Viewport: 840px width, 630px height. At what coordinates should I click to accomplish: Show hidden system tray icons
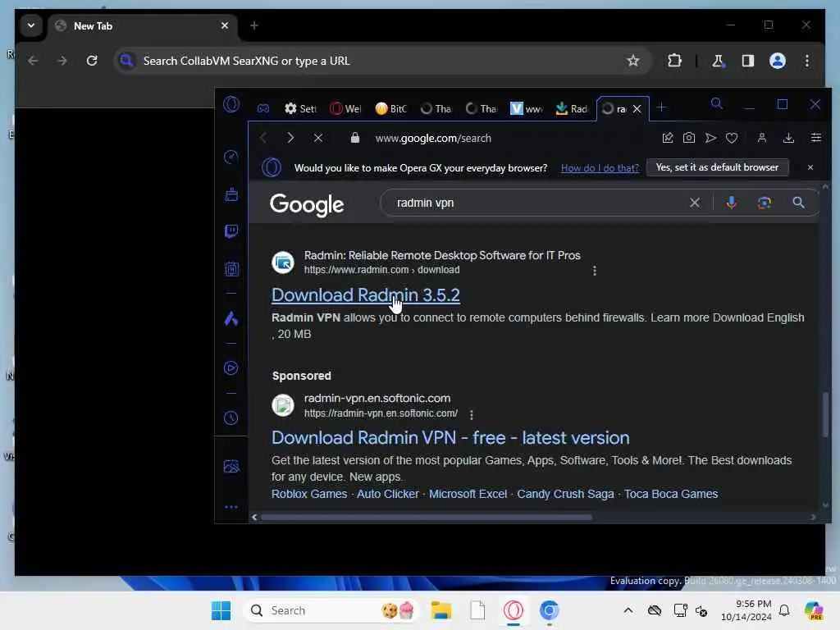tap(628, 610)
